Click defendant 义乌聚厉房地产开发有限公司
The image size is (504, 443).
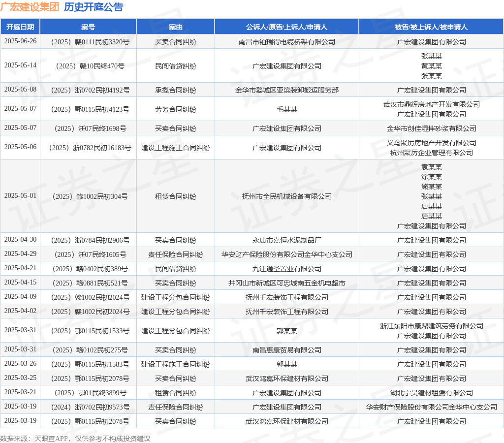(x=431, y=143)
